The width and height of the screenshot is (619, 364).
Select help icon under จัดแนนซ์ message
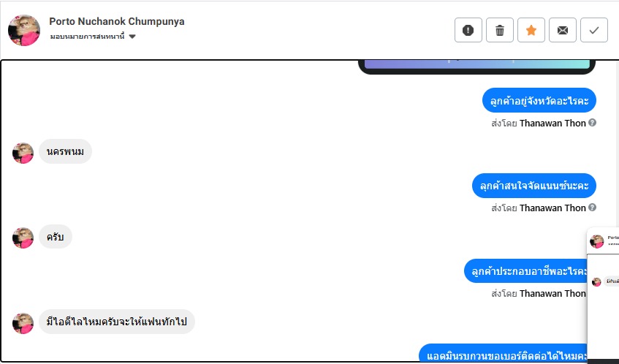coord(592,208)
